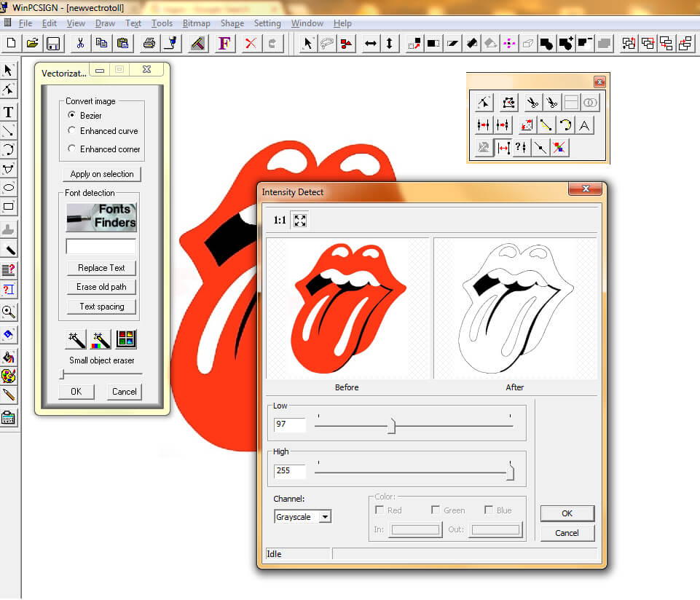This screenshot has height=600, width=700.
Task: Click the color palette icon in Vectorization panel
Action: click(126, 339)
